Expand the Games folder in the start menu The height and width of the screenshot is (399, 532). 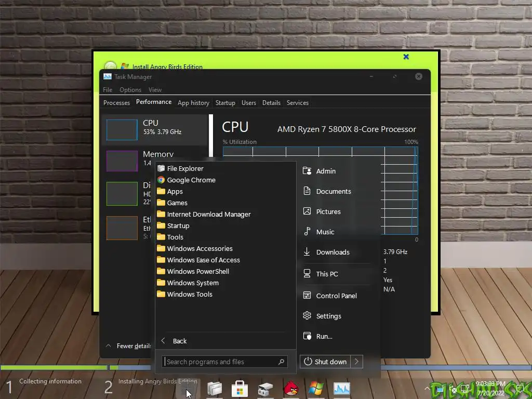coord(177,203)
